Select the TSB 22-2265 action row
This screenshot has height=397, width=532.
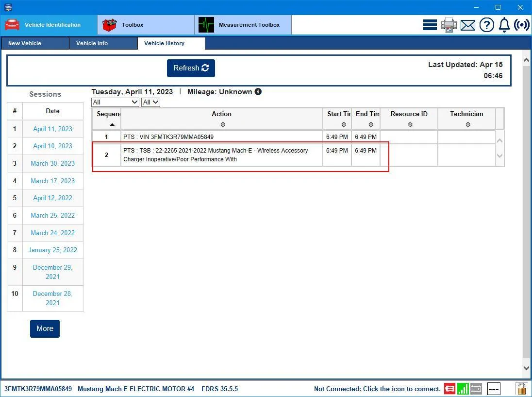pyautogui.click(x=294, y=155)
